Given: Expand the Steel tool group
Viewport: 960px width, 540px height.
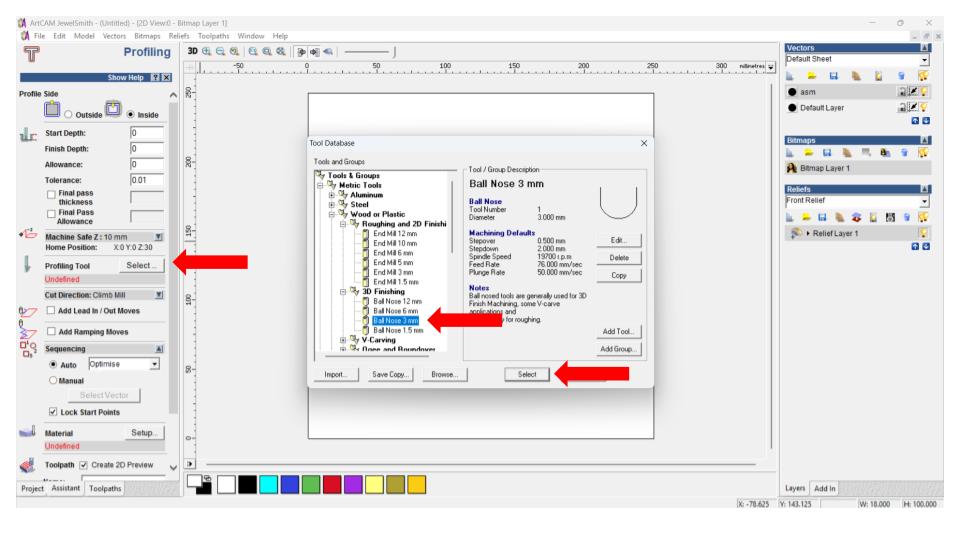Looking at the screenshot, I should tap(332, 205).
